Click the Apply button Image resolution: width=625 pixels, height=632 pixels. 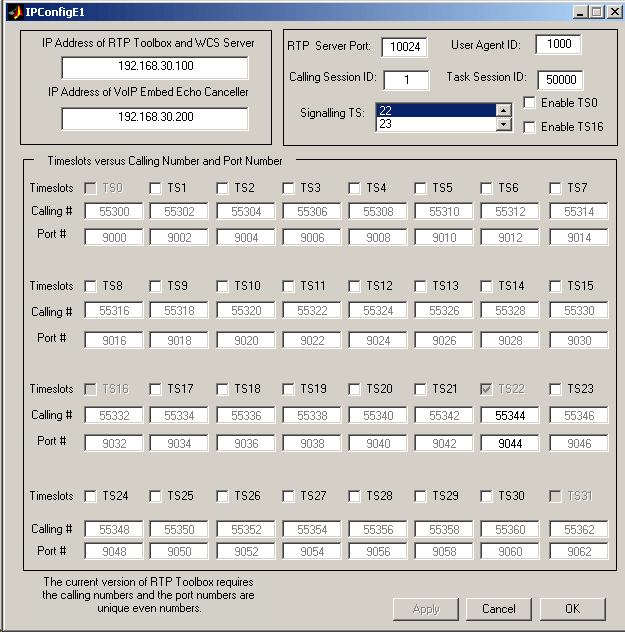426,609
